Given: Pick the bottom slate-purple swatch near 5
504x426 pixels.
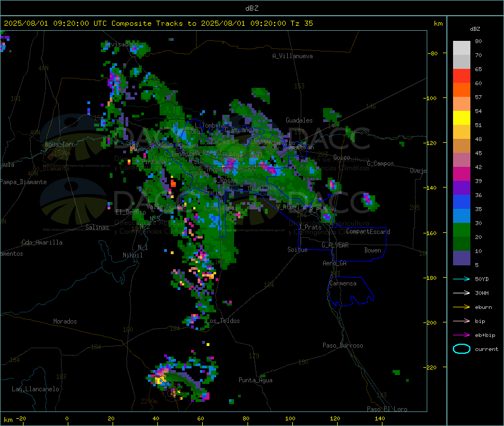Looking at the screenshot, I should [461, 258].
